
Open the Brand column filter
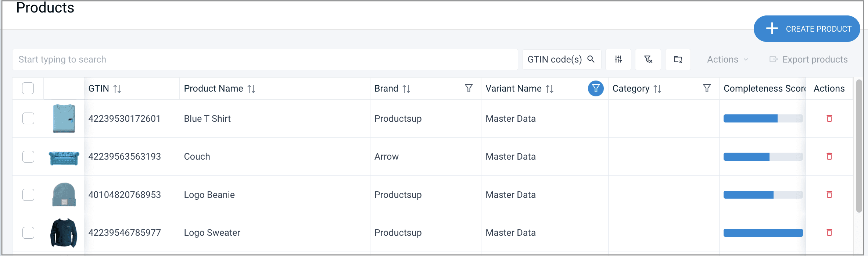coord(469,89)
